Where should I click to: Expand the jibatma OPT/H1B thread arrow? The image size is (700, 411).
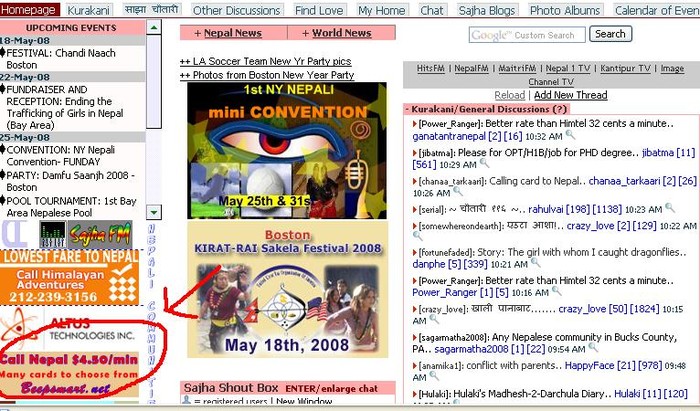[414, 151]
